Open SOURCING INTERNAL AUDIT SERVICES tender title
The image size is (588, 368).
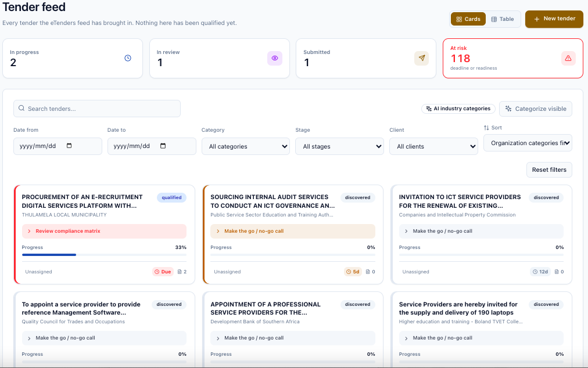coord(273,201)
